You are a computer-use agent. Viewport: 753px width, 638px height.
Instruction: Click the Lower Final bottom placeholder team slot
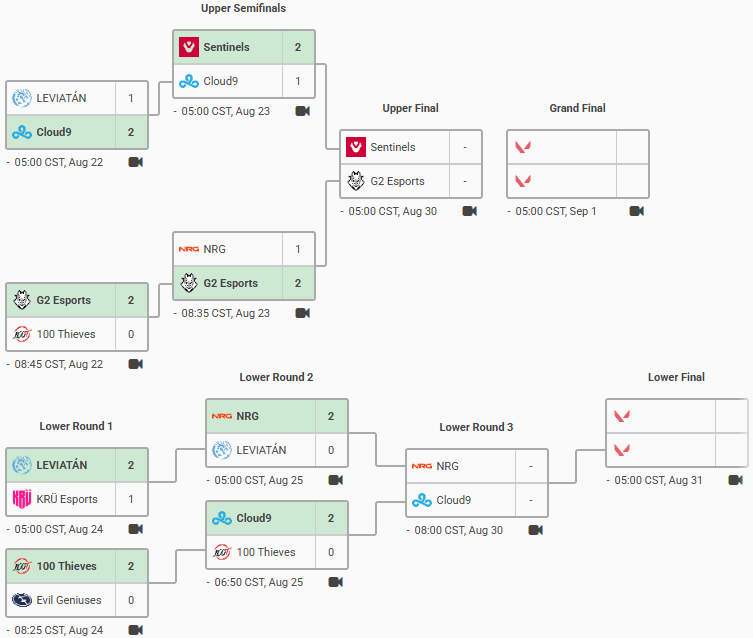click(660, 449)
